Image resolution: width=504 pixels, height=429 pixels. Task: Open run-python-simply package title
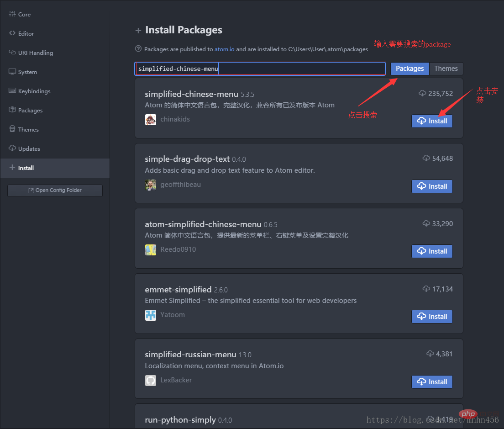tap(180, 420)
